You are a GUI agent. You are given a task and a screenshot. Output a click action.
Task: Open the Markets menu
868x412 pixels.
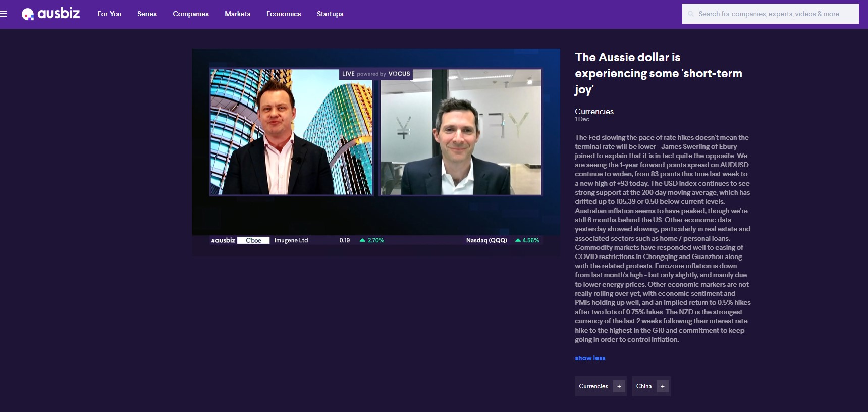(x=237, y=14)
